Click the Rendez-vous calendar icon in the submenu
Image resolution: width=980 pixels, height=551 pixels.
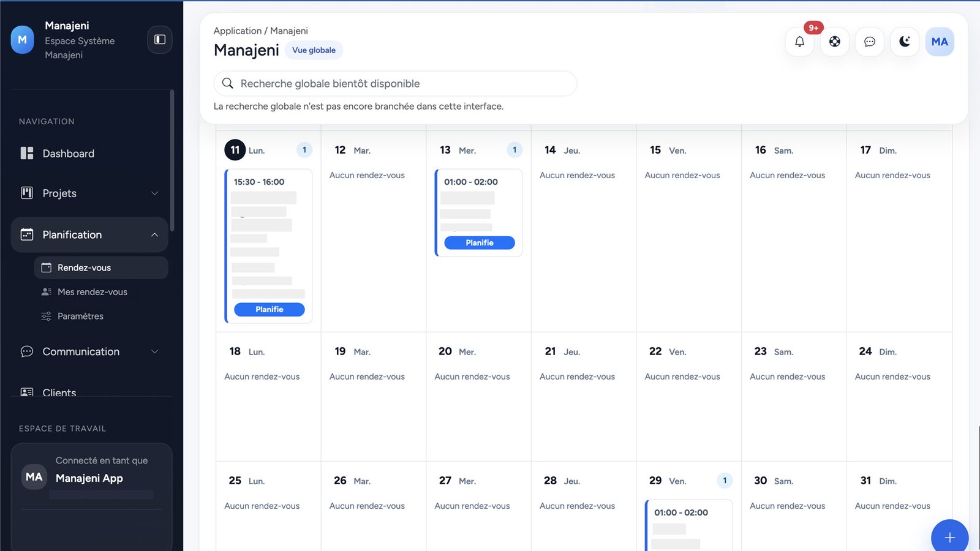pyautogui.click(x=46, y=268)
